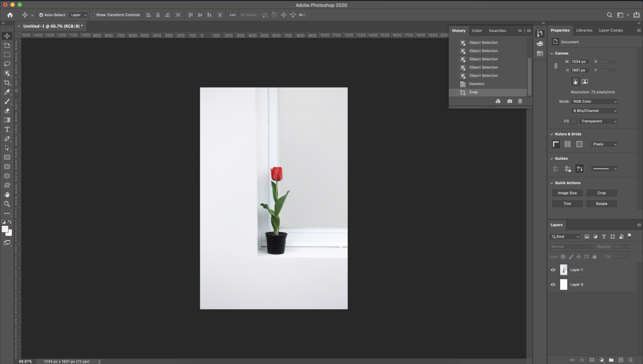
Task: Click the foreground color swatch
Action: click(5, 229)
